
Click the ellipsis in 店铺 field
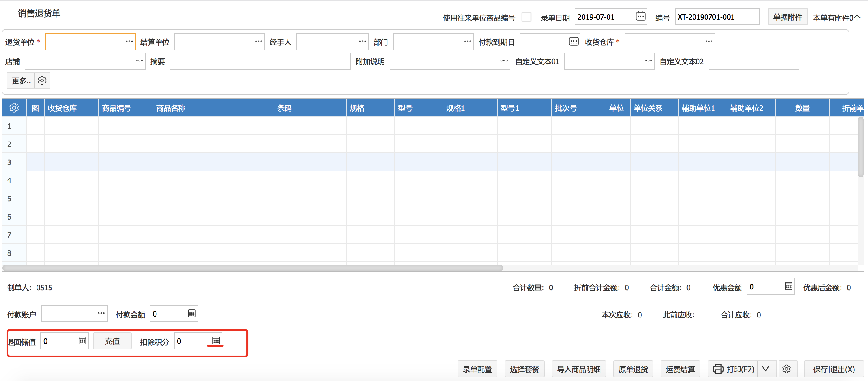139,61
